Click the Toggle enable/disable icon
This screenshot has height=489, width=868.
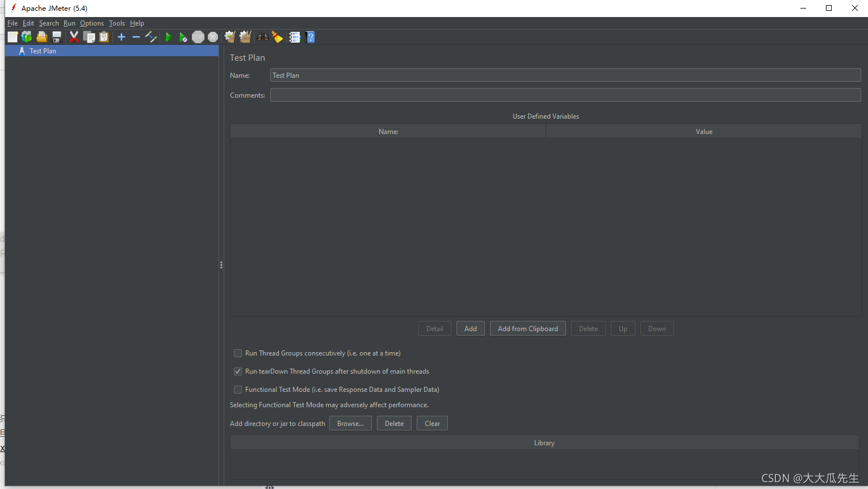[x=151, y=37]
